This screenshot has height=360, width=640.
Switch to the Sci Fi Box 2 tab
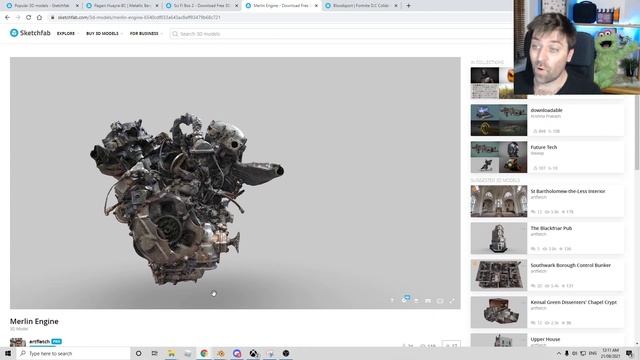tap(202, 6)
